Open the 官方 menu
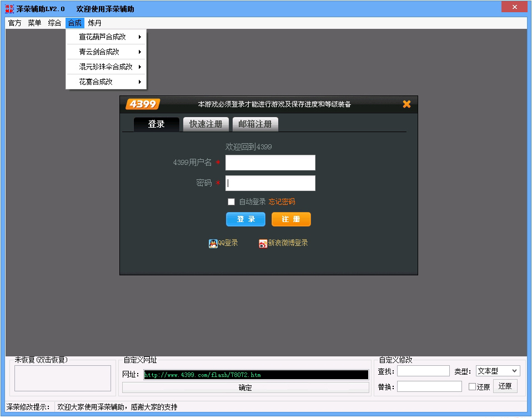The height and width of the screenshot is (418, 532). [14, 23]
